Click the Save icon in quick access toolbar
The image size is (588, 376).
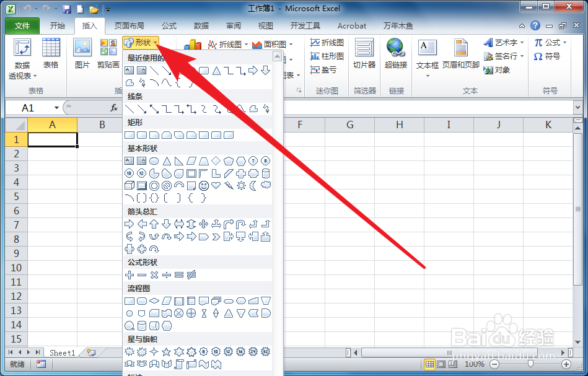pyautogui.click(x=67, y=9)
